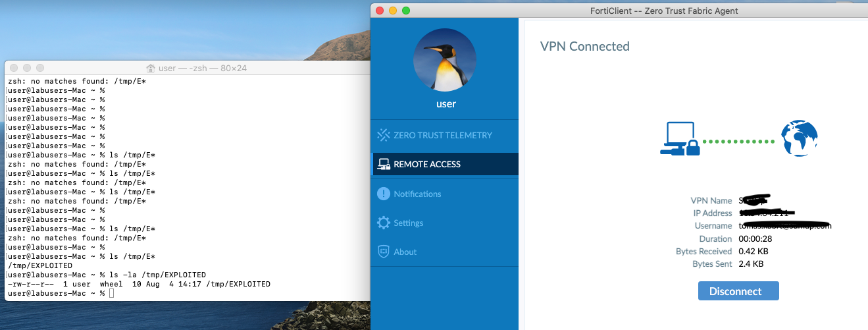
Task: Click the Settings gear icon
Action: tap(383, 223)
